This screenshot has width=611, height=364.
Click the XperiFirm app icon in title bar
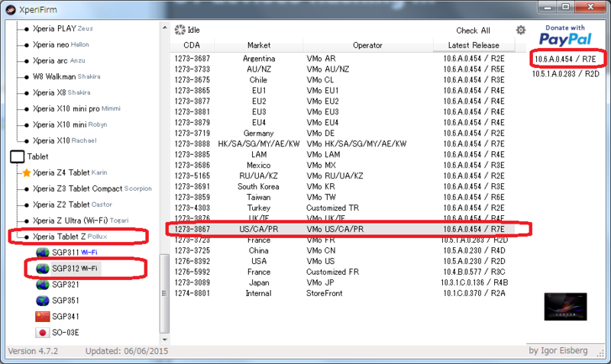[x=11, y=10]
